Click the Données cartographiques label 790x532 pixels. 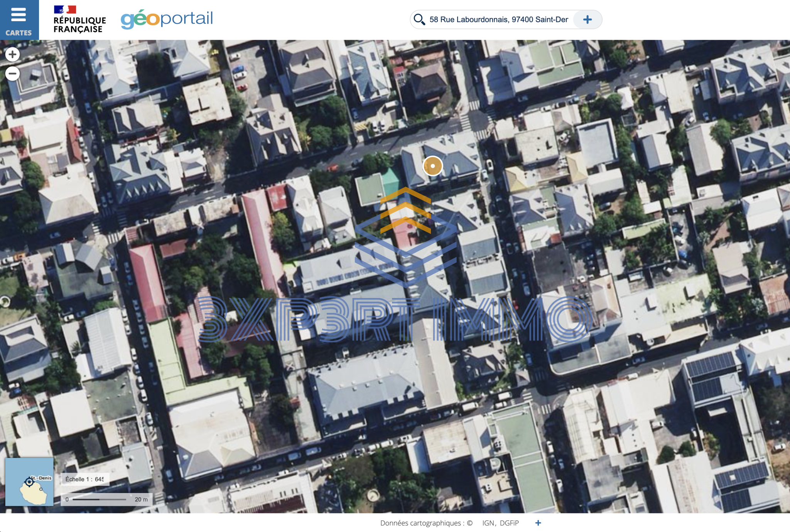coord(422,523)
